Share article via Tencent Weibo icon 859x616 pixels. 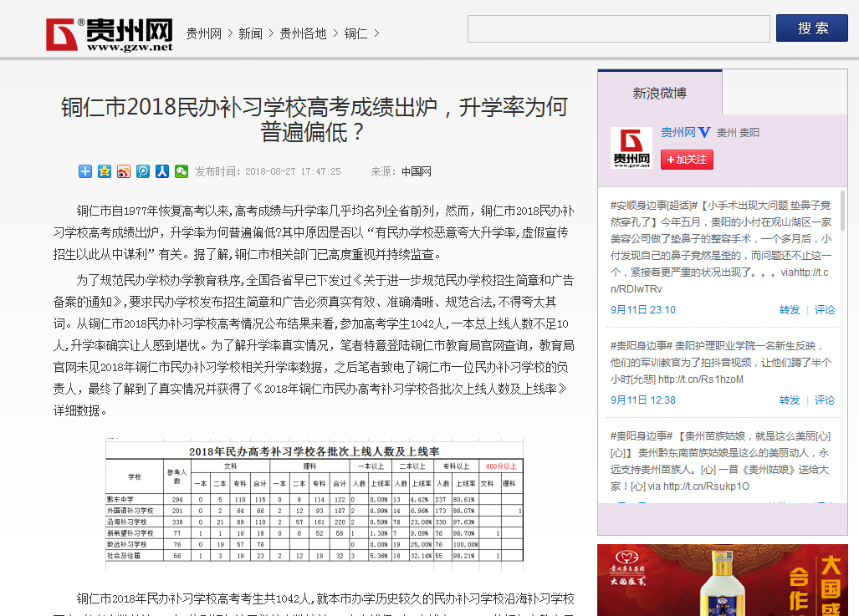(x=143, y=171)
